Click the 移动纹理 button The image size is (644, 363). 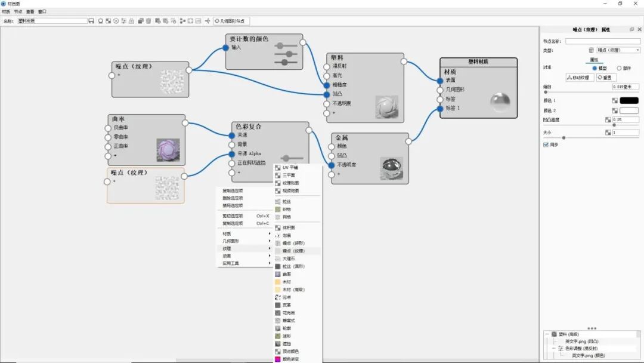(580, 77)
